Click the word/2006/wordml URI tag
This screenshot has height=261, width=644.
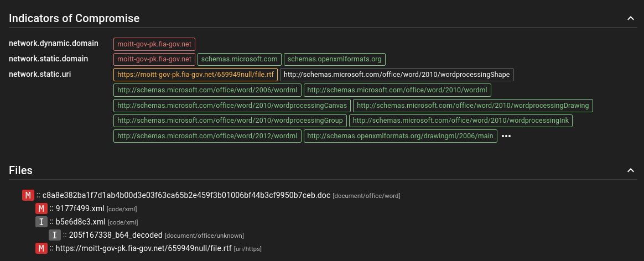(207, 90)
